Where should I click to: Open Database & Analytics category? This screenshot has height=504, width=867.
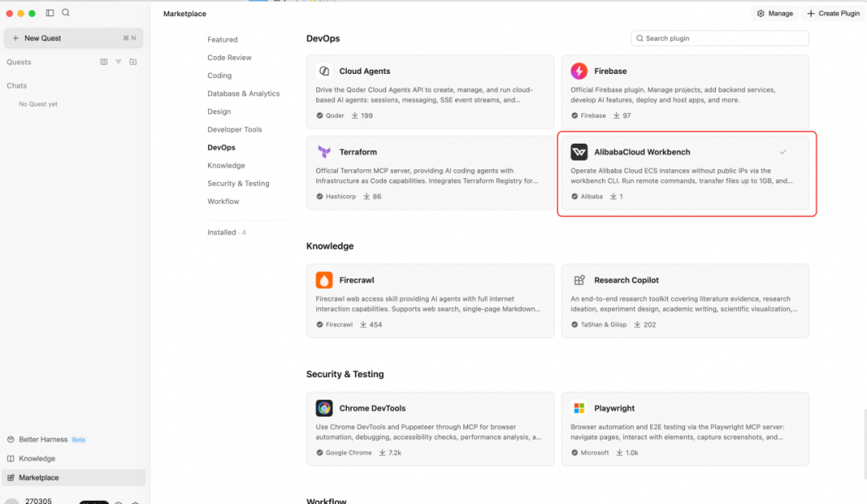[x=243, y=93]
